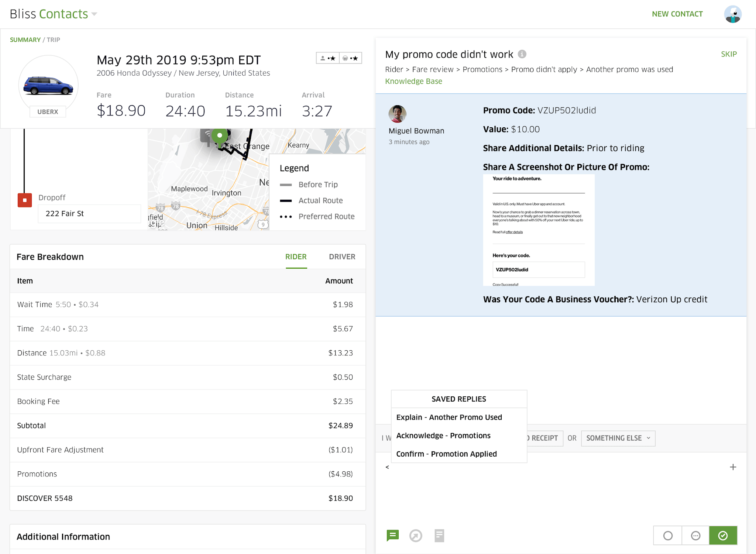The image size is (756, 554).
Task: Expand the Bliss Contacts dropdown arrow
Action: (94, 14)
